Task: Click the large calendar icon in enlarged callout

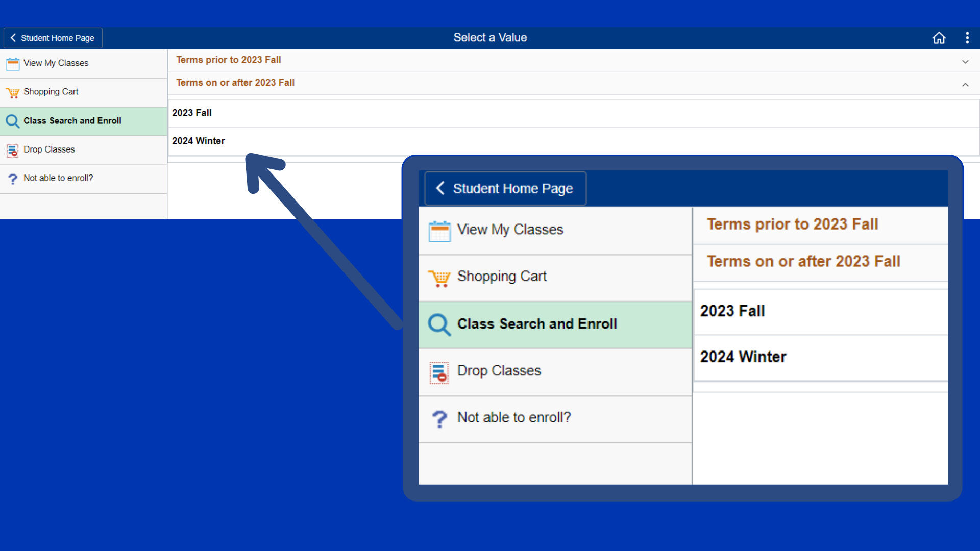Action: coord(439,231)
